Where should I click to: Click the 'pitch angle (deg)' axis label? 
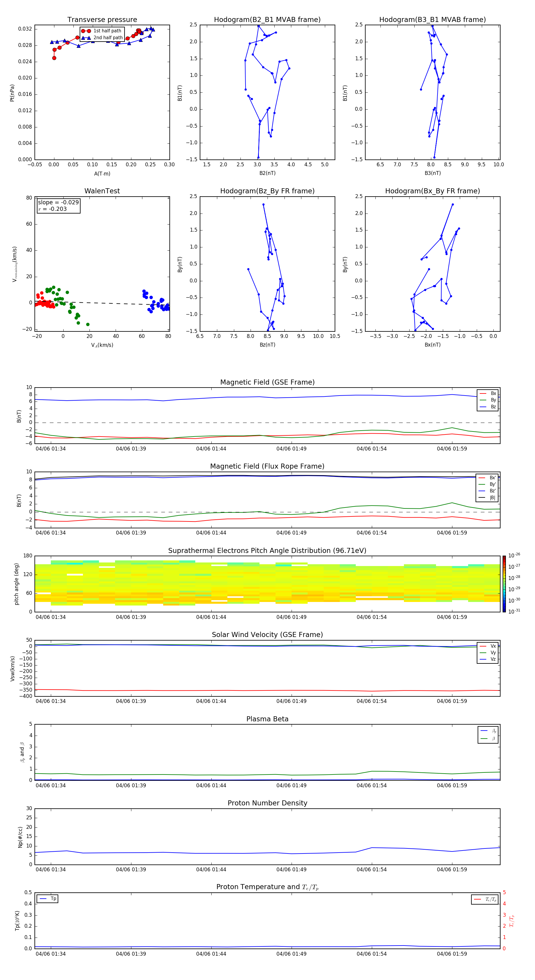(16, 584)
